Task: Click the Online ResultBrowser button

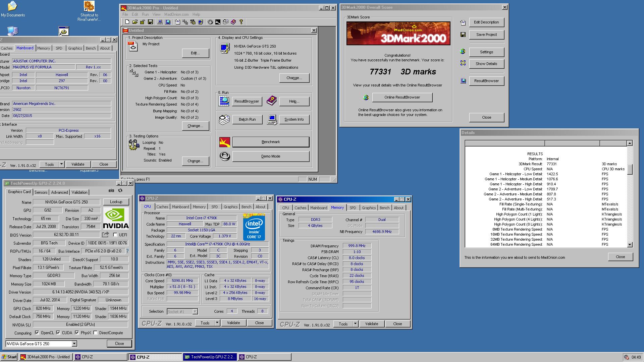Action: pos(402,97)
